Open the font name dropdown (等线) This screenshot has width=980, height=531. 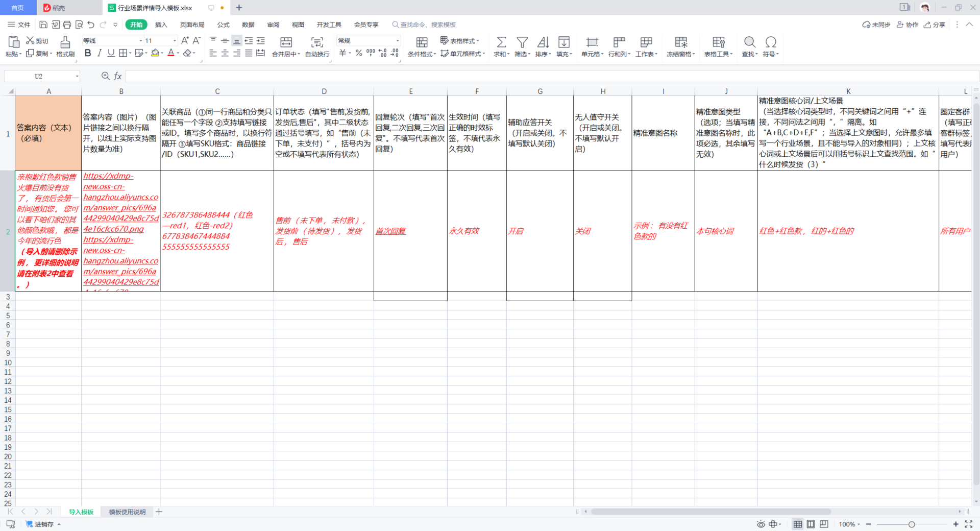pyautogui.click(x=141, y=41)
